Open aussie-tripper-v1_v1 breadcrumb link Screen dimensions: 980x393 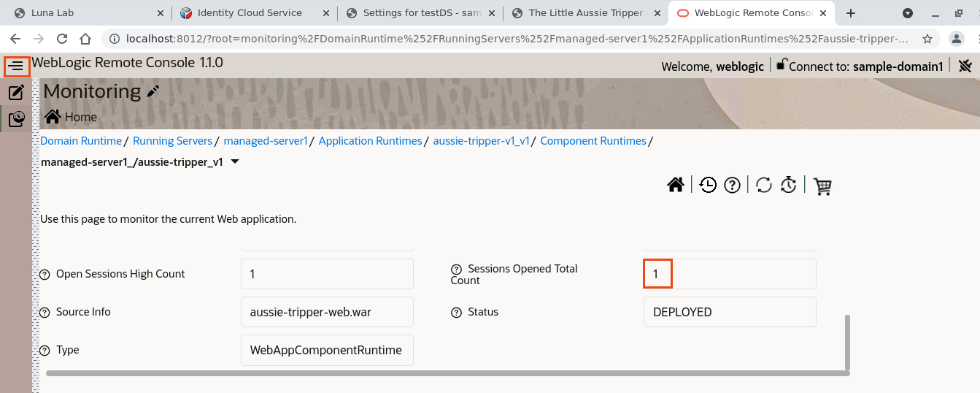482,141
